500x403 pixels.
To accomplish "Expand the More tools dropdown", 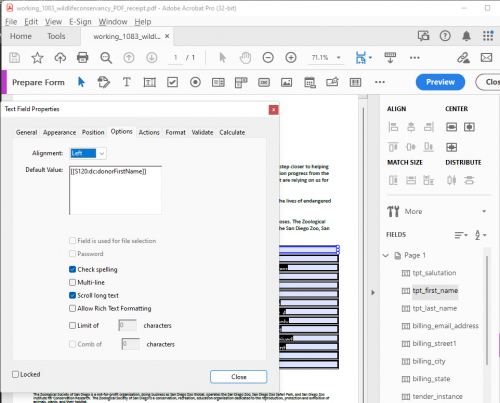I will [x=484, y=211].
